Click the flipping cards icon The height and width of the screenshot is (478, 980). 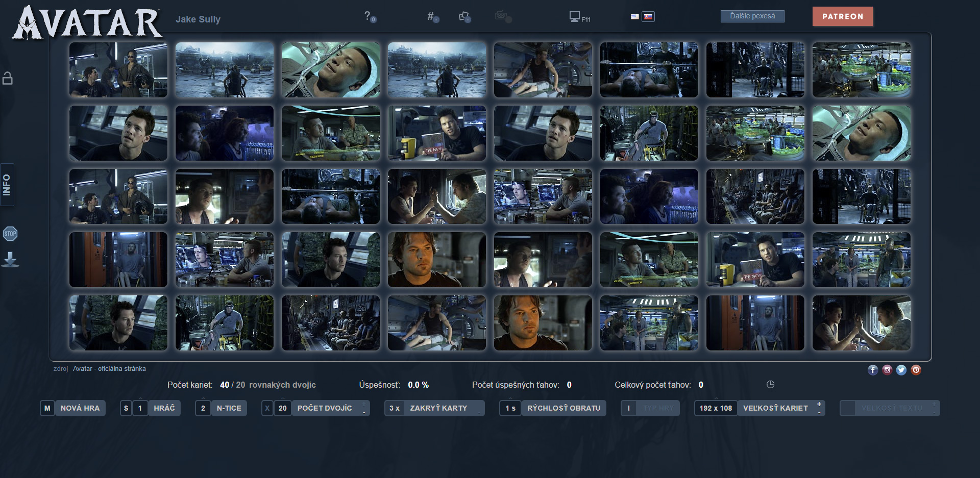pos(464,17)
